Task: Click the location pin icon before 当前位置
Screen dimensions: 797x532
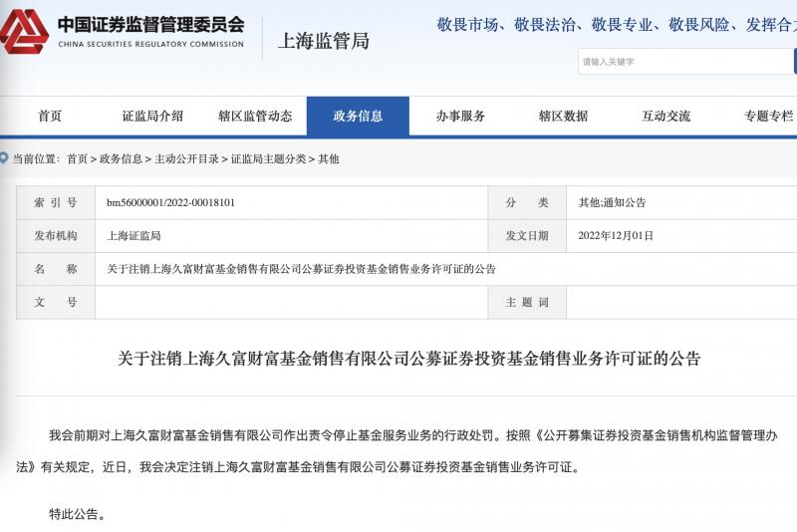Action: tap(4, 158)
